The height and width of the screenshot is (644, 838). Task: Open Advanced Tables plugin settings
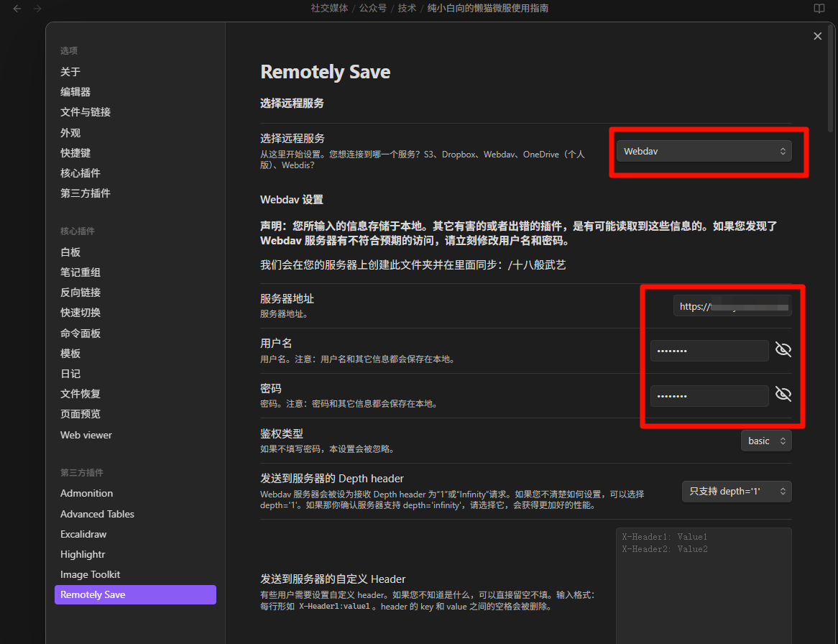tap(97, 514)
